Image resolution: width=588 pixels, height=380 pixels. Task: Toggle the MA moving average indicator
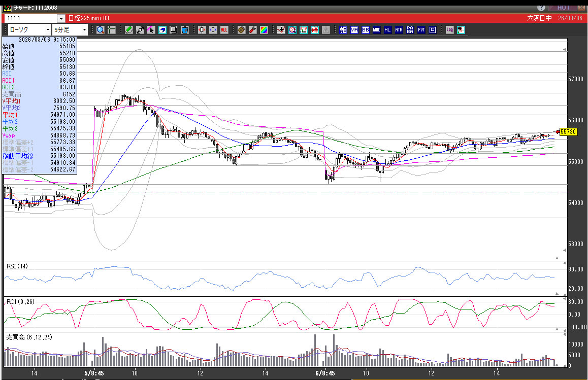click(354, 30)
